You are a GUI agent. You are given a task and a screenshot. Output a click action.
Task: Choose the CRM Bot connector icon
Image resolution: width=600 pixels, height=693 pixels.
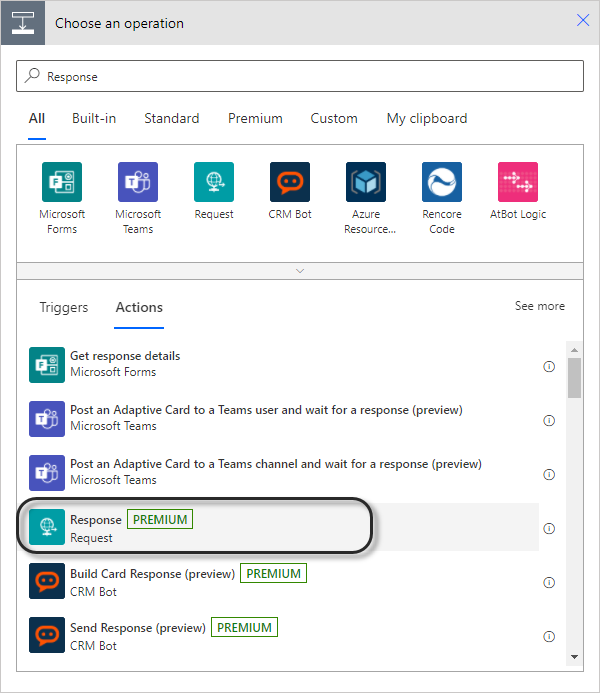(x=290, y=182)
